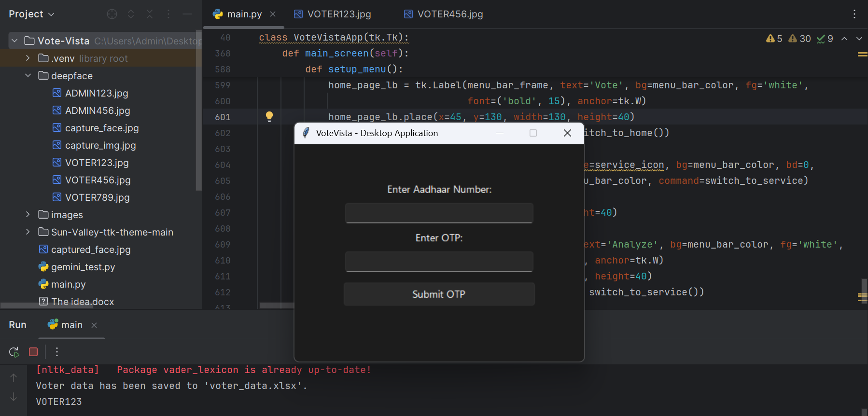Click the VoteVista window feather icon
The image size is (868, 416).
coord(306,133)
